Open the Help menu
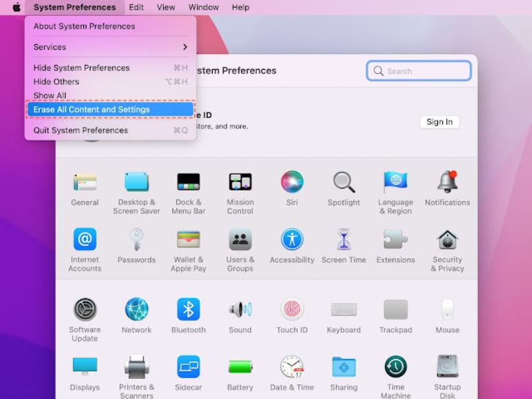532x399 pixels. pos(240,7)
